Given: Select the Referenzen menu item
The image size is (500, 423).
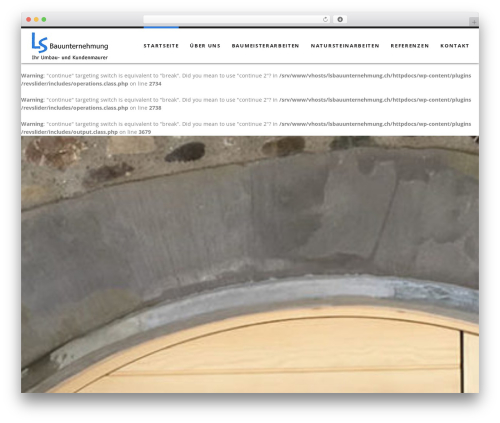Looking at the screenshot, I should [x=410, y=46].
